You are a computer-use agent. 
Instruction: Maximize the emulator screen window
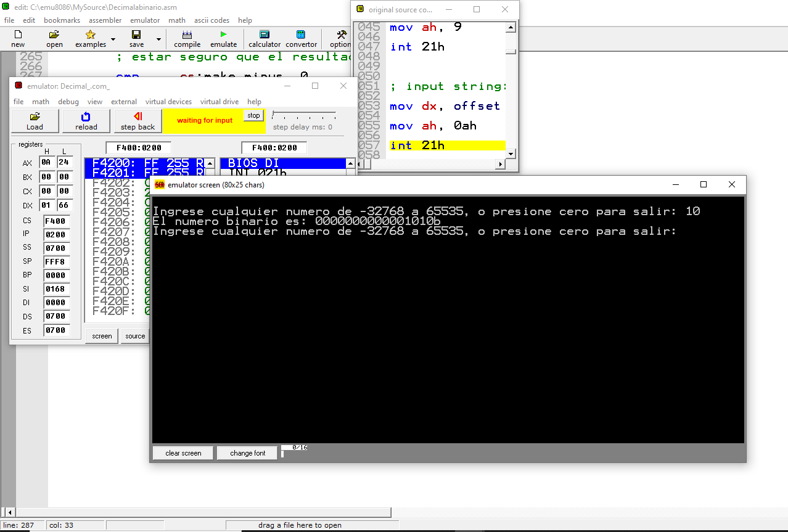coord(704,184)
